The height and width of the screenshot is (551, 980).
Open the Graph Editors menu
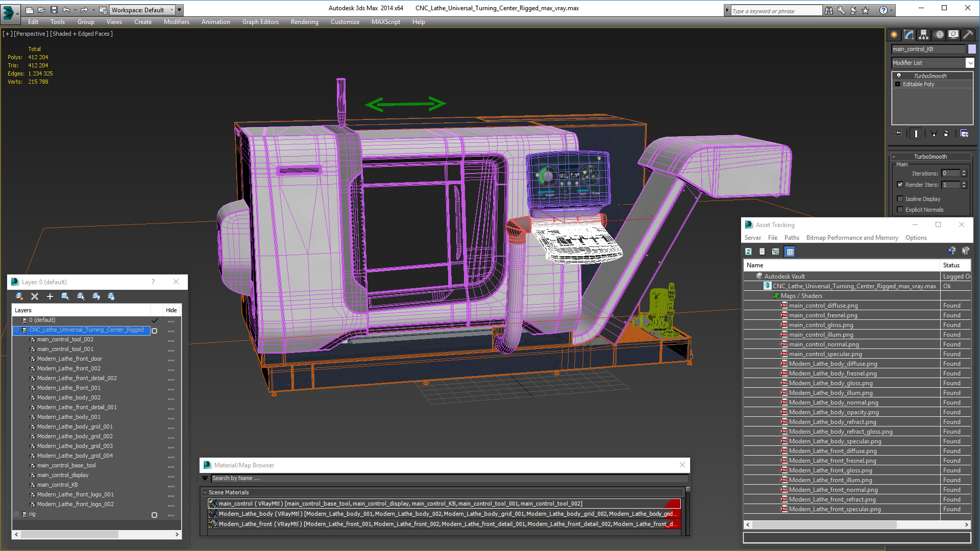point(260,22)
